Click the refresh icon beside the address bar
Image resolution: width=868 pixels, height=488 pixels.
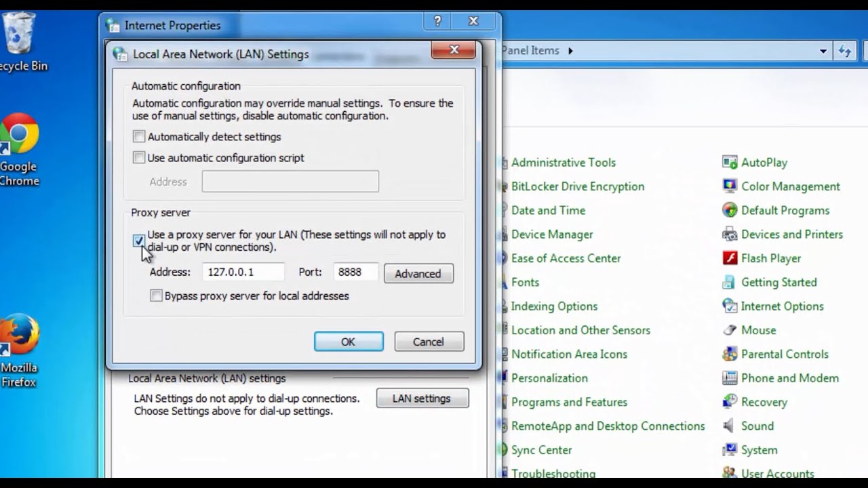pos(844,51)
